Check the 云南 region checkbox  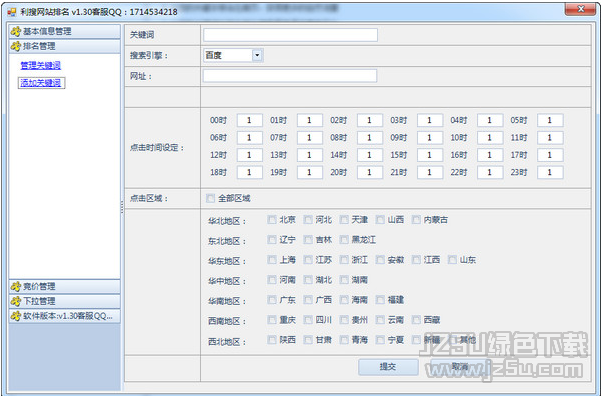pos(380,320)
